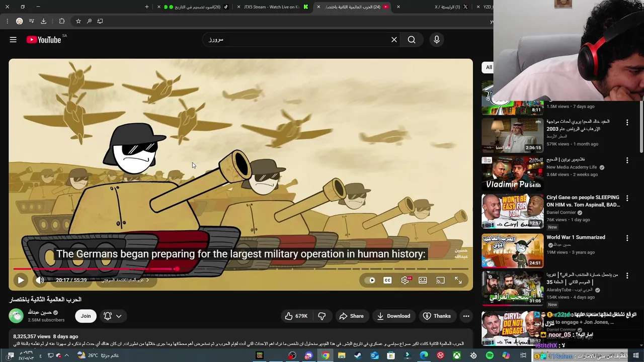
Task: Send Thanks to the creator
Action: point(437,316)
